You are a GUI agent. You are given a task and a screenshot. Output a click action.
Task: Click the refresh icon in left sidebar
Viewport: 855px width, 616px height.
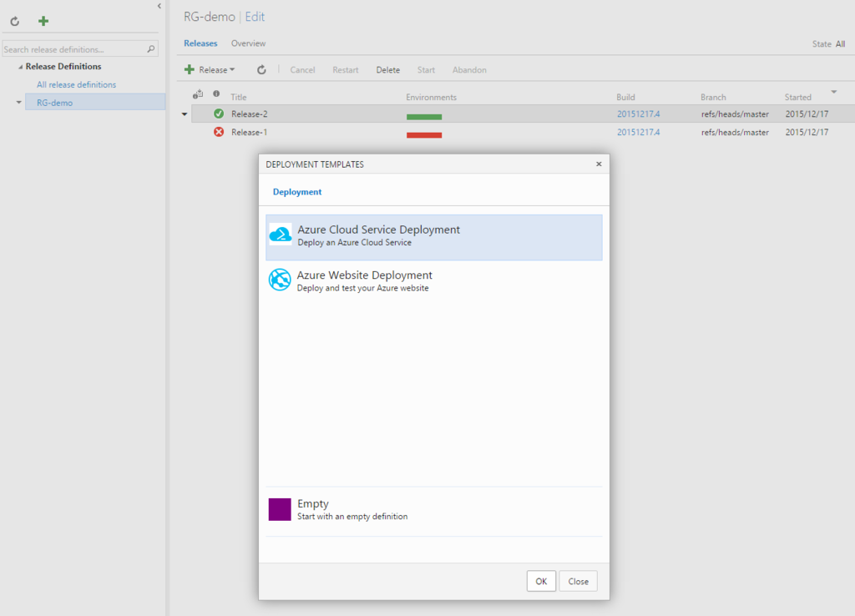[x=15, y=21]
